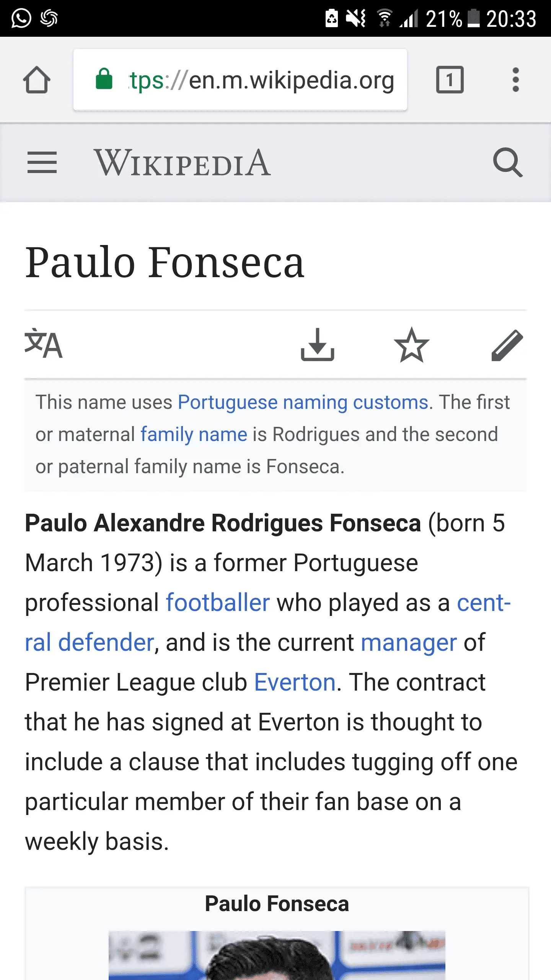Screen dimensions: 551x980
Task: Open Wikipedia hamburger main menu
Action: pyautogui.click(x=42, y=162)
